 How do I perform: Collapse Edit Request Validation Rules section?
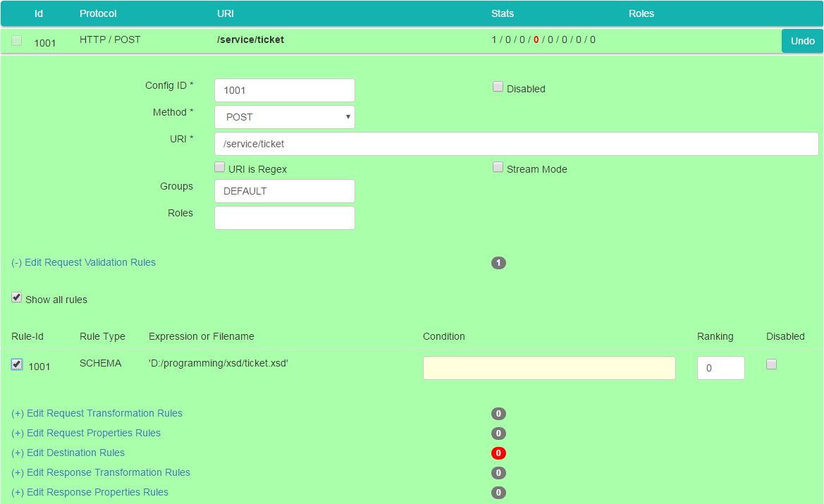[83, 263]
